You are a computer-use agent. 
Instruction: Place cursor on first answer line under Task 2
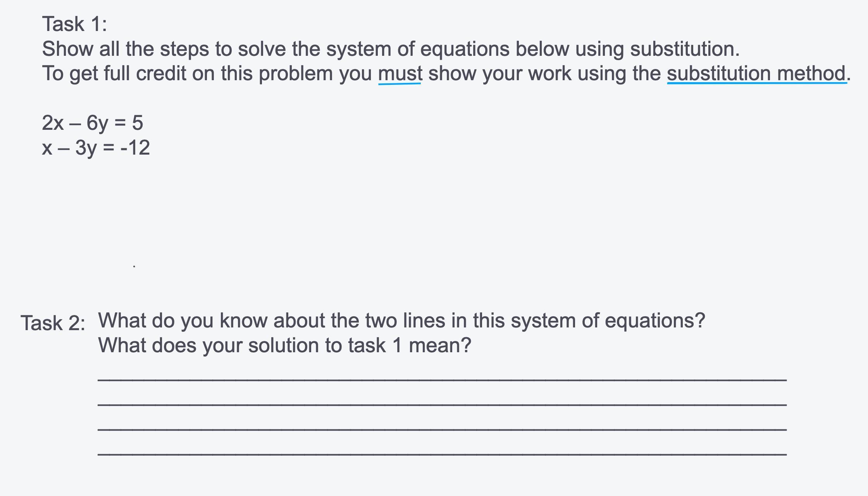[442, 380]
